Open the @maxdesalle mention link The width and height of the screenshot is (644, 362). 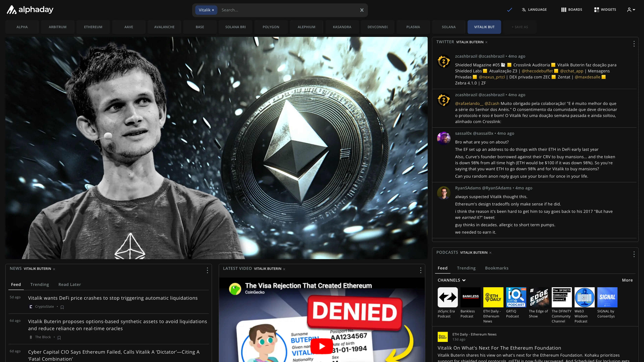point(587,77)
